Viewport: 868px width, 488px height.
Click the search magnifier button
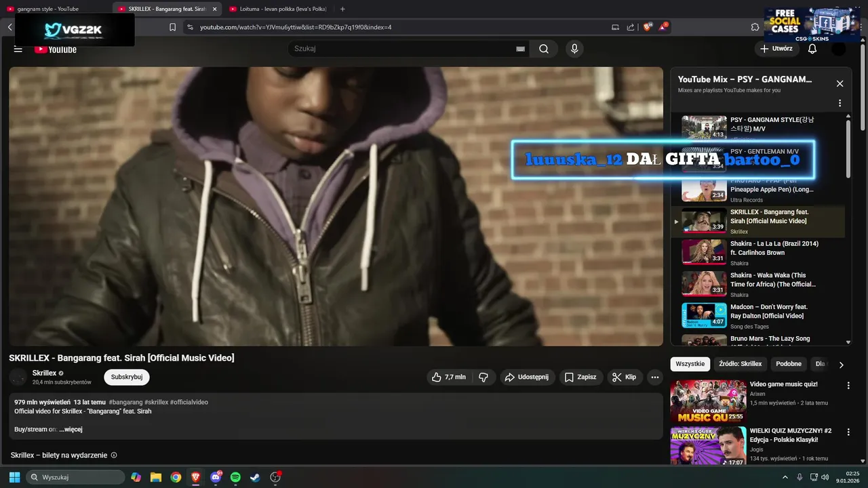pyautogui.click(x=544, y=49)
